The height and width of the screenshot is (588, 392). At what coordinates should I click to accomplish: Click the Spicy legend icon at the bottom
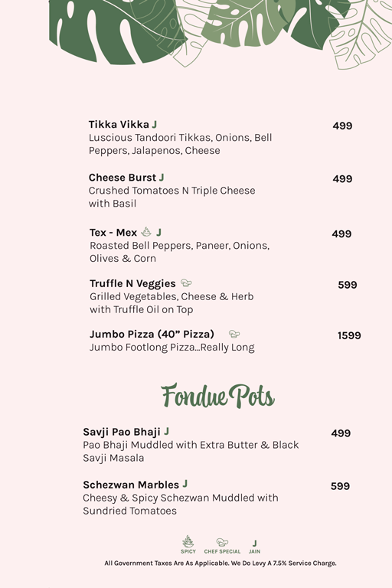pos(188,542)
